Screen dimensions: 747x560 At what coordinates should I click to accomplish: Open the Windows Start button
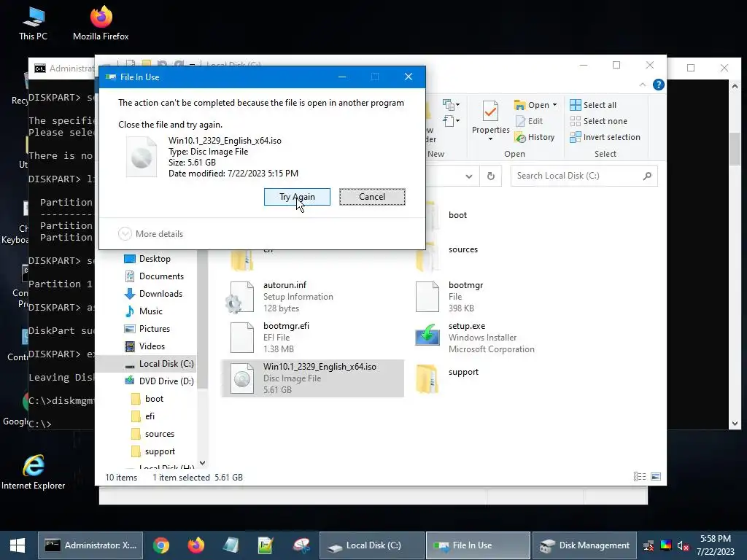point(18,545)
